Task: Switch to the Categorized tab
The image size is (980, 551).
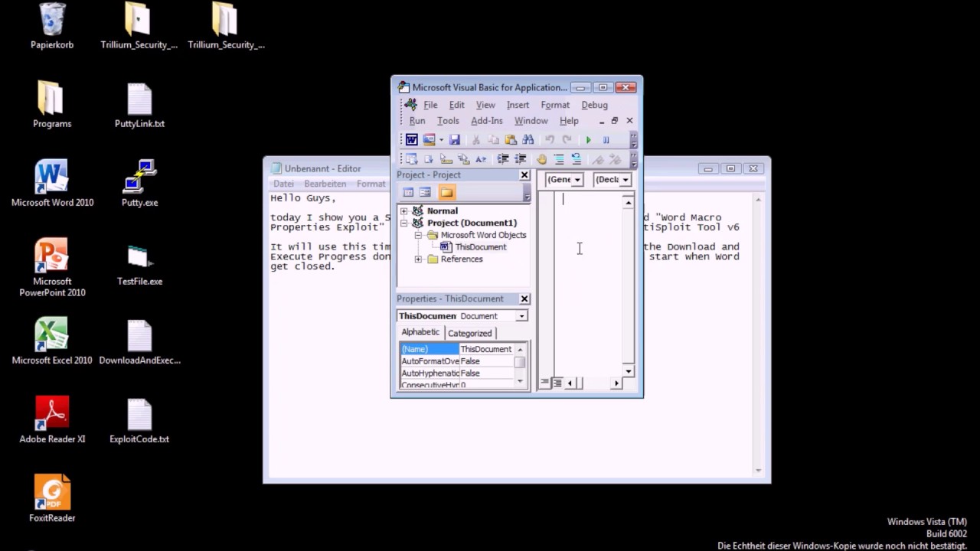Action: [469, 333]
